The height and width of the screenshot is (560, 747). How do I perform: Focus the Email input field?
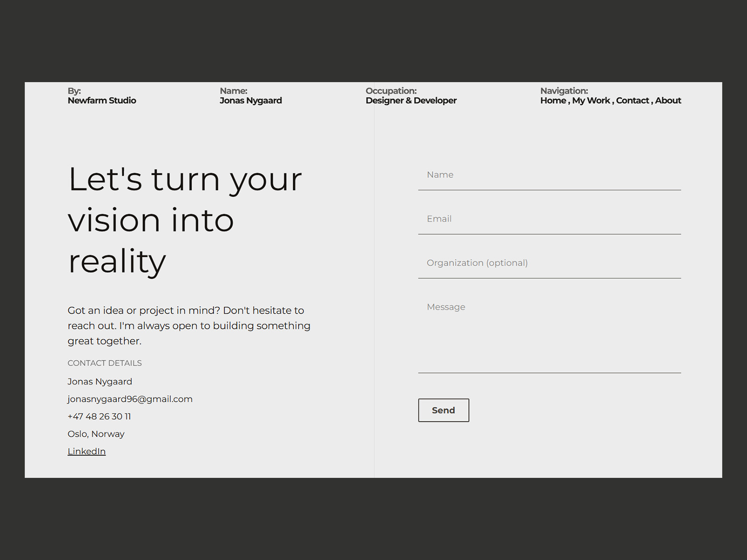(549, 219)
